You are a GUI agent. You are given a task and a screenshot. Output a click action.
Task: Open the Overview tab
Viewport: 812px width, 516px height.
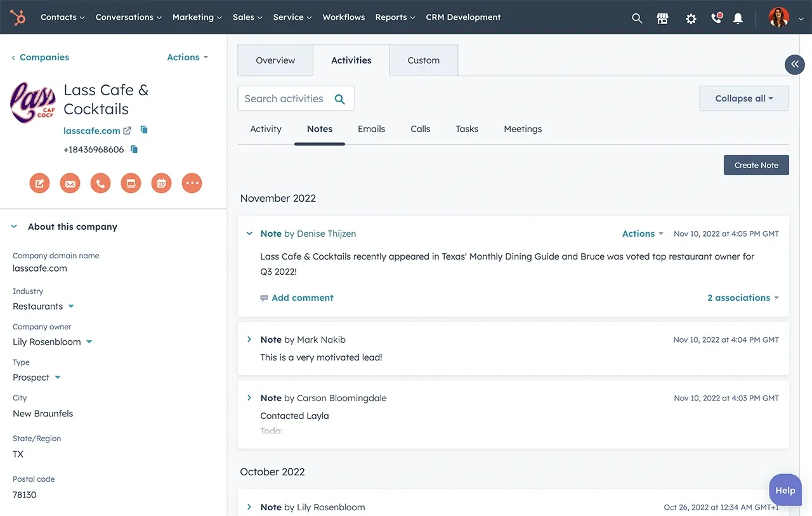[275, 60]
